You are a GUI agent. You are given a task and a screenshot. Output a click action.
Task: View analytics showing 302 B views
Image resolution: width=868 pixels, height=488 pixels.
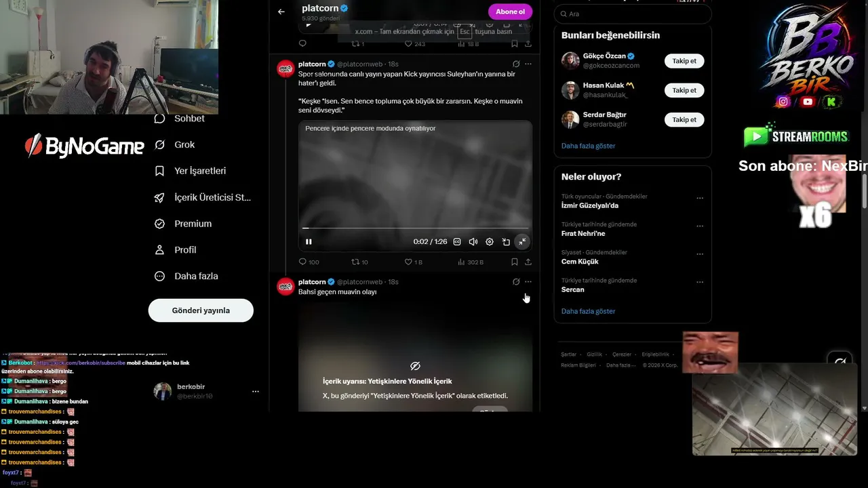pos(471,262)
